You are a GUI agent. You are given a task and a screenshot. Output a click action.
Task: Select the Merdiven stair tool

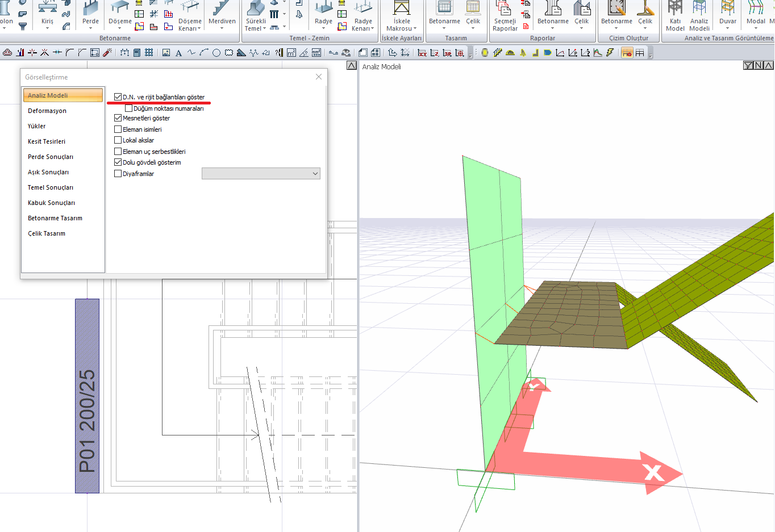pyautogui.click(x=222, y=14)
